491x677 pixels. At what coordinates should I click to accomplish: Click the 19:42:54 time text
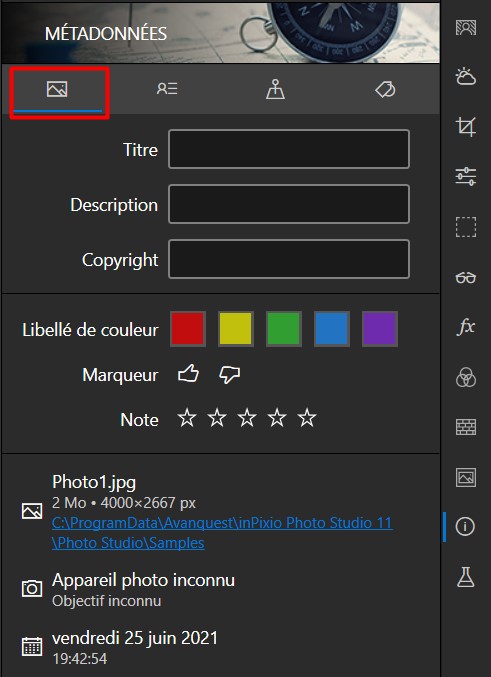79,659
